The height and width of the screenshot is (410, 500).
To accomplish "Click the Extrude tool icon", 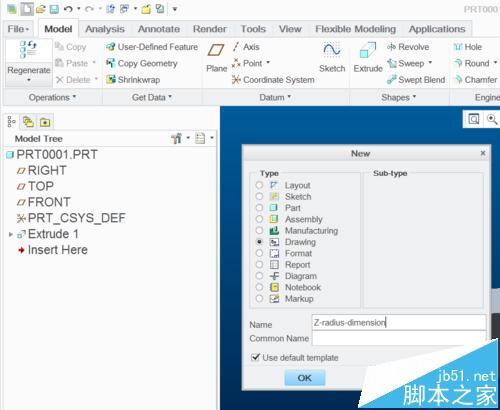I will pos(368,51).
